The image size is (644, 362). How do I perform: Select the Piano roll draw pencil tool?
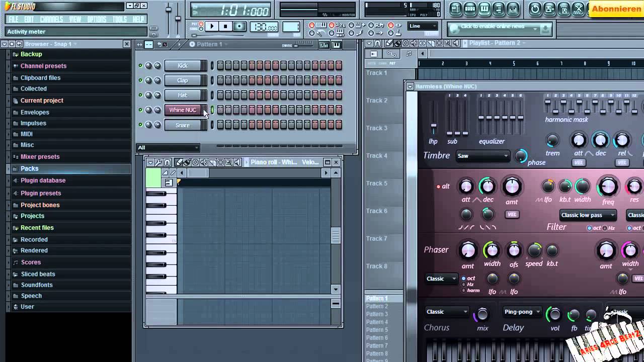point(179,162)
